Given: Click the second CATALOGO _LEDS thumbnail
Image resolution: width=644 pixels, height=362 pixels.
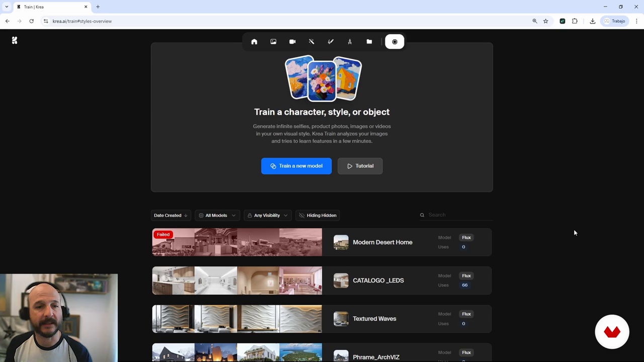Looking at the screenshot, I should click(216, 281).
